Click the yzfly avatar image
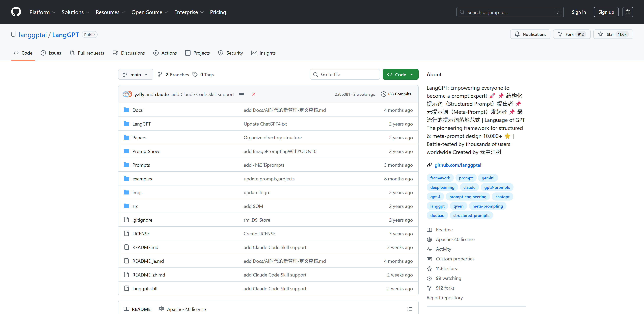Viewport: 644px width, 314px height. (126, 94)
